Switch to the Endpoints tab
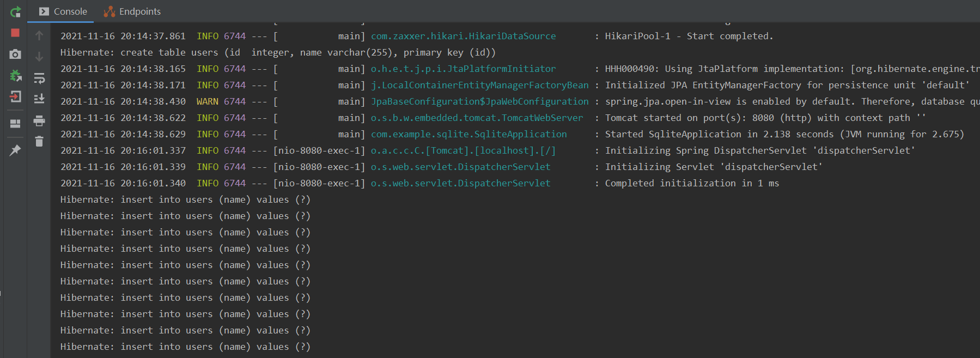The image size is (980, 358). coord(131,11)
